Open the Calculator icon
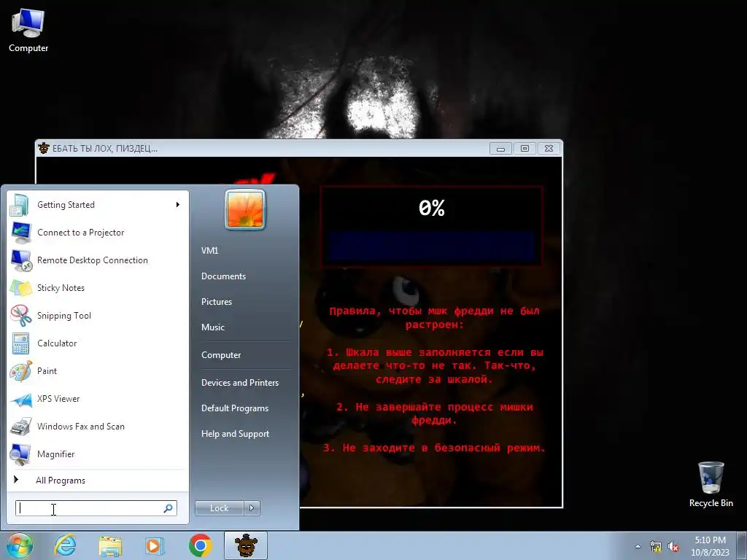The height and width of the screenshot is (560, 747). pos(20,343)
